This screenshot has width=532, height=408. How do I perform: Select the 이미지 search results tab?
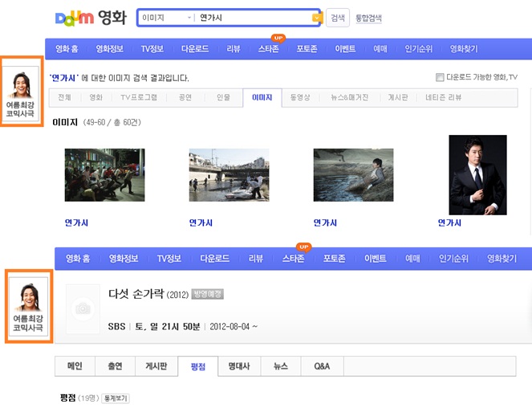pyautogui.click(x=262, y=97)
